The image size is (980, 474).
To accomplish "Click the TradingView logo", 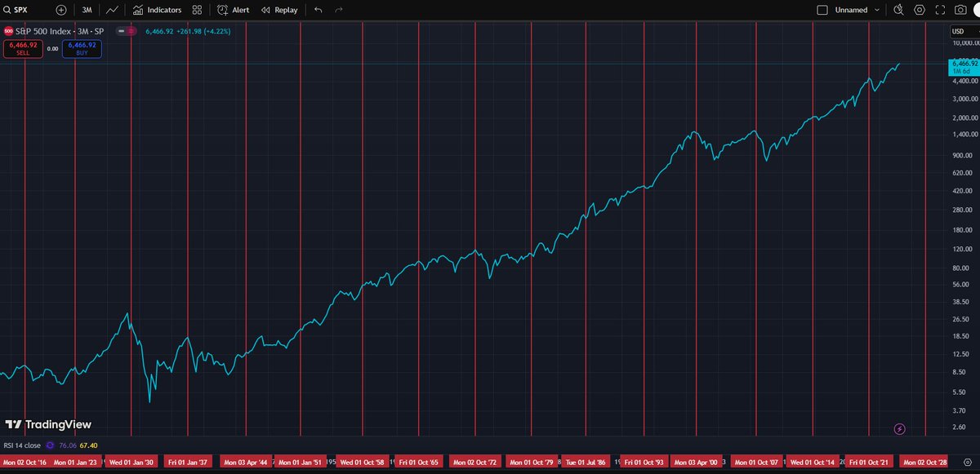I will tap(49, 424).
